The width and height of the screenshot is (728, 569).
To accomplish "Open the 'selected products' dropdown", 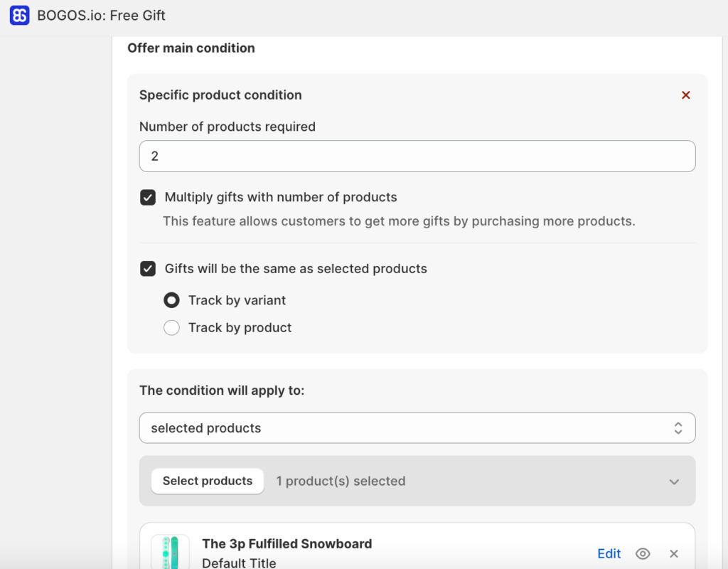I will pyautogui.click(x=417, y=428).
